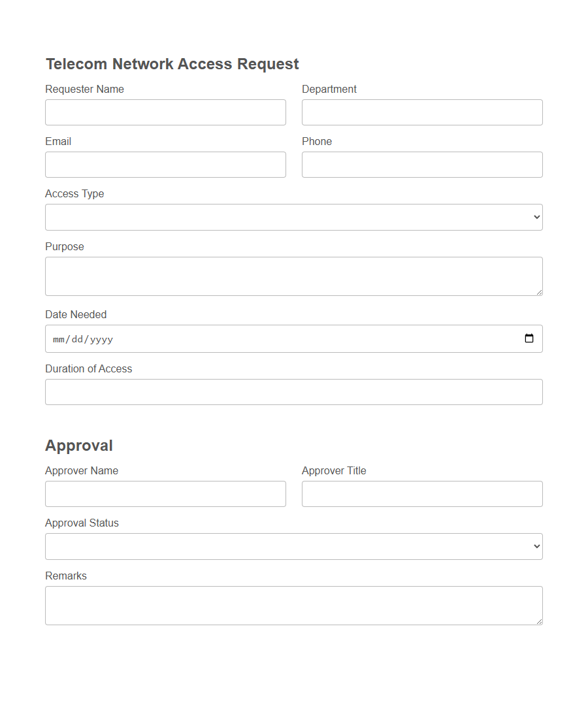Click the Purpose field label

(x=64, y=246)
